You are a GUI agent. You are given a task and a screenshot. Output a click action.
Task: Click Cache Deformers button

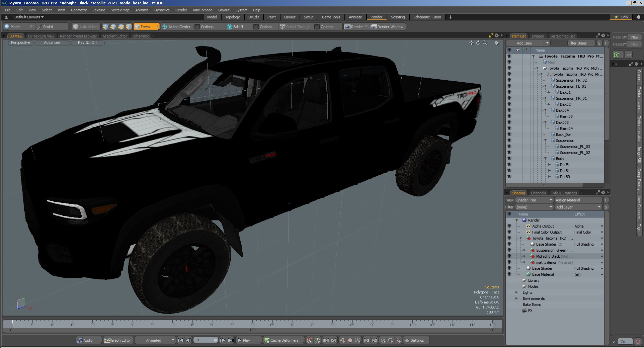[x=284, y=340]
